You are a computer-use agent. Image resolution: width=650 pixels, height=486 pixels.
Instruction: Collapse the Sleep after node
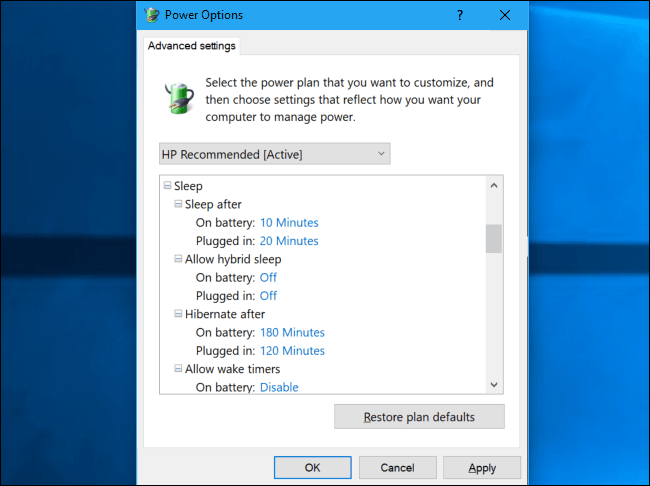(178, 204)
